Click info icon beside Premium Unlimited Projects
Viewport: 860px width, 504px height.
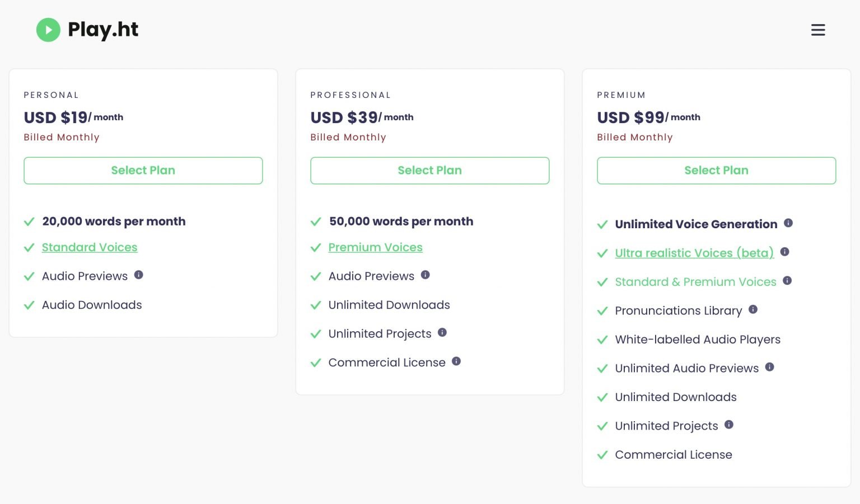[729, 425]
